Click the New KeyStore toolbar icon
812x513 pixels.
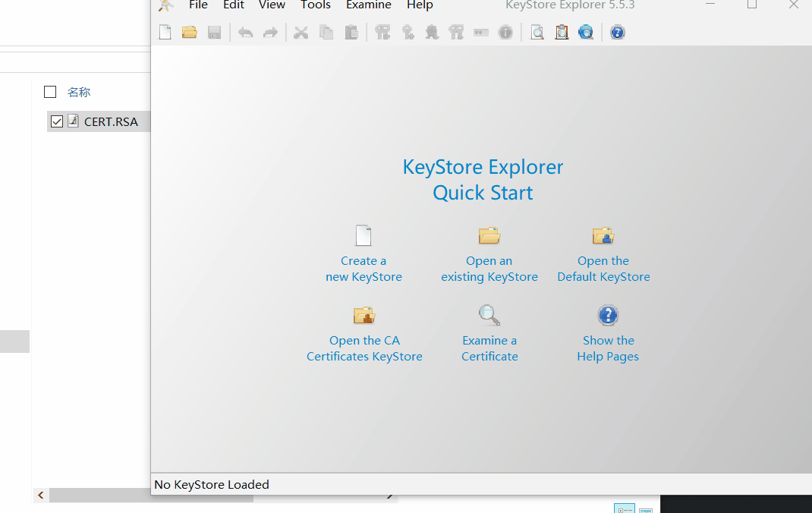coord(165,32)
